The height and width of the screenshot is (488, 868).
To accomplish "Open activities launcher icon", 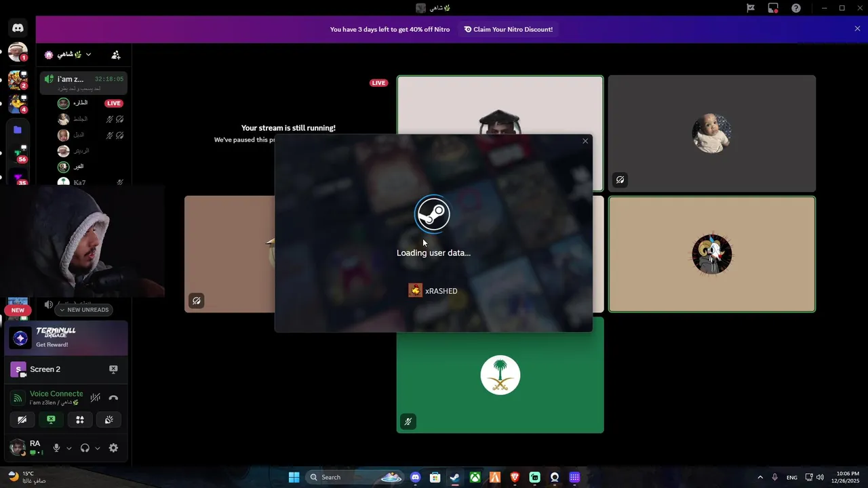I will 80,420.
